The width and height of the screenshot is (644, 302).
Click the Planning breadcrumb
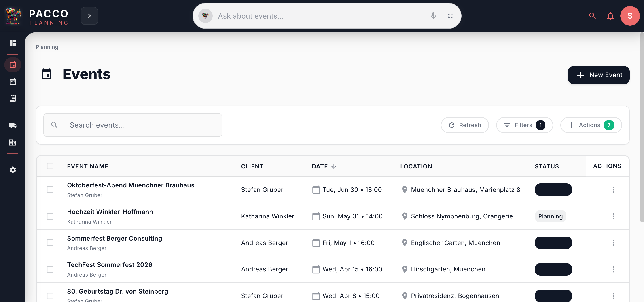[x=47, y=47]
